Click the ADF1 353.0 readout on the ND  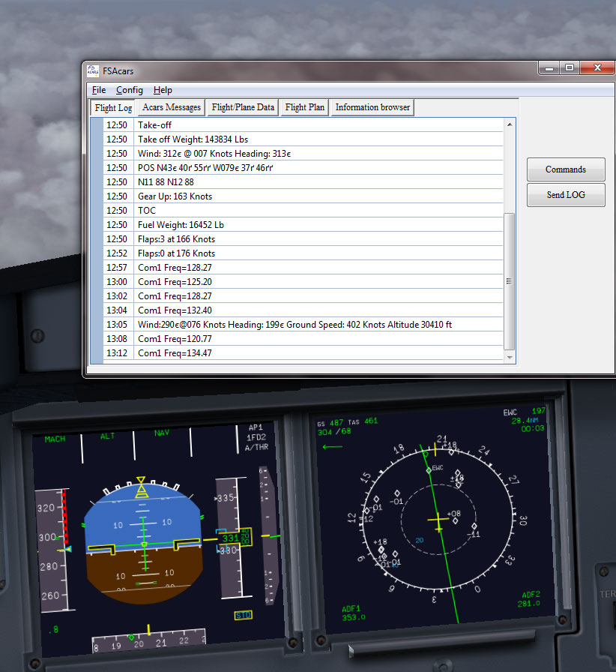[x=354, y=613]
